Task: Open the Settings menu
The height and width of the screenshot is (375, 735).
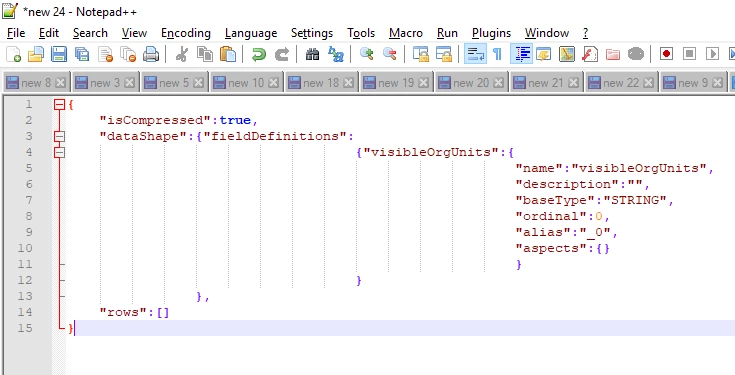Action: pyautogui.click(x=312, y=33)
